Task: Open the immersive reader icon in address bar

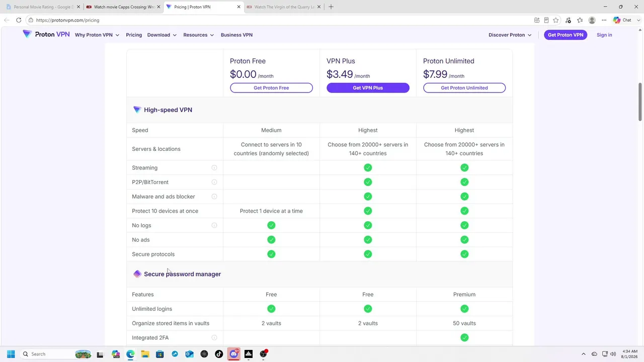Action: tap(546, 20)
